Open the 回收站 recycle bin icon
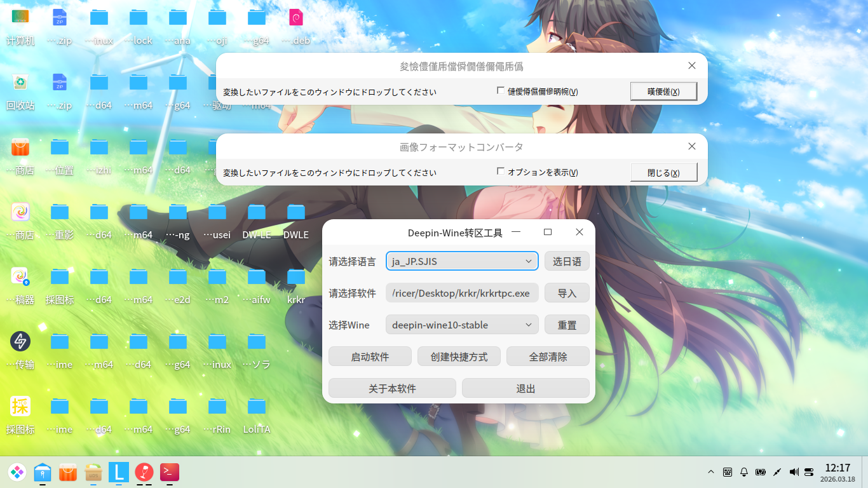Screen dimensions: 868x488 click(x=20, y=82)
